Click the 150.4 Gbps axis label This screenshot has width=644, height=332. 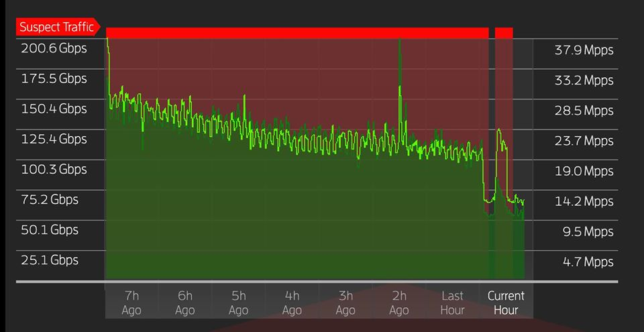[x=54, y=109]
